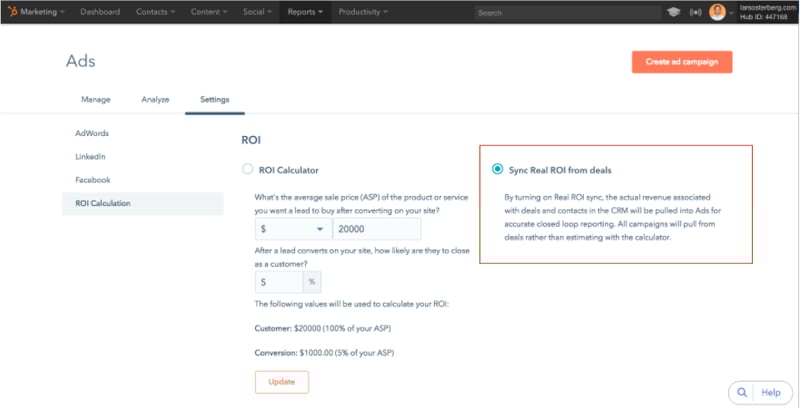The image size is (800, 411).
Task: Open the Marketing dropdown menu
Action: (x=42, y=12)
